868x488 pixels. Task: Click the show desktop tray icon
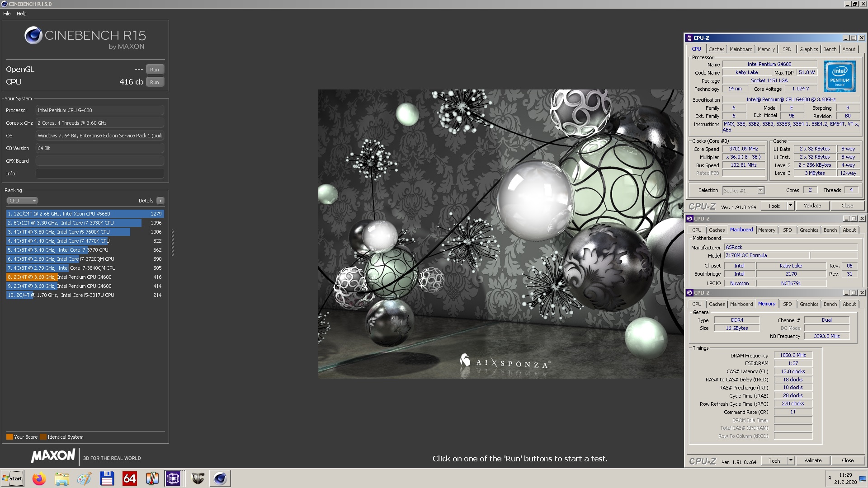point(863,479)
